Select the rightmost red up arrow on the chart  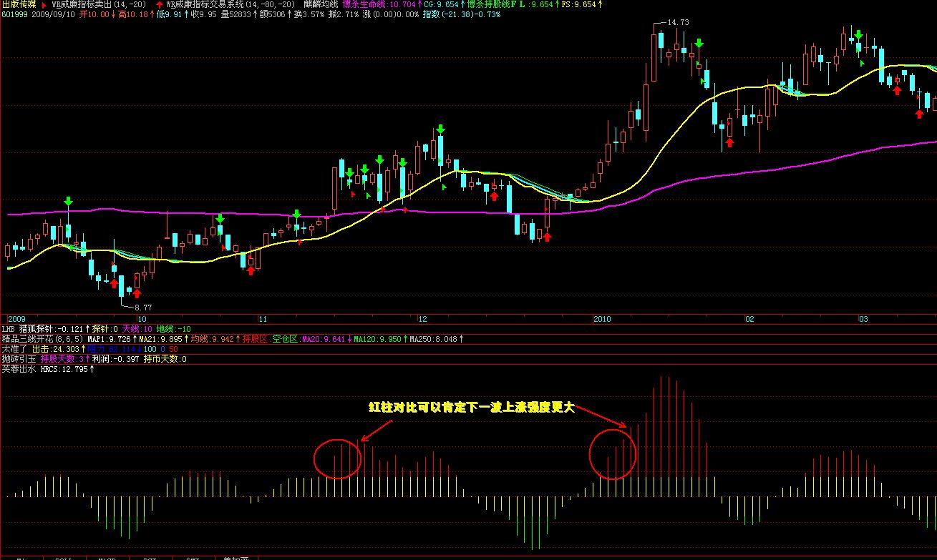coord(920,114)
